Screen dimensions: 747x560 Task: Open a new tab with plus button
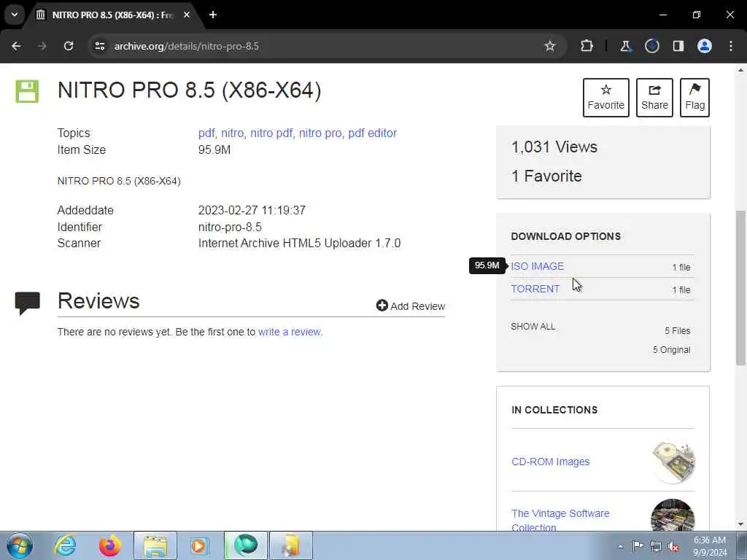point(213,15)
